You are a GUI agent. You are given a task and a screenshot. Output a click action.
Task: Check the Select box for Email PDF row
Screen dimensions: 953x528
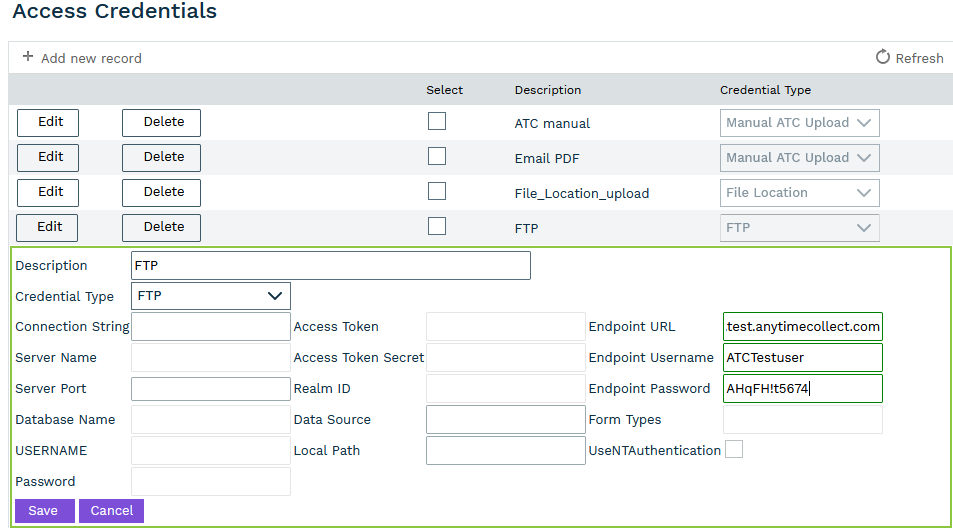pyautogui.click(x=437, y=157)
